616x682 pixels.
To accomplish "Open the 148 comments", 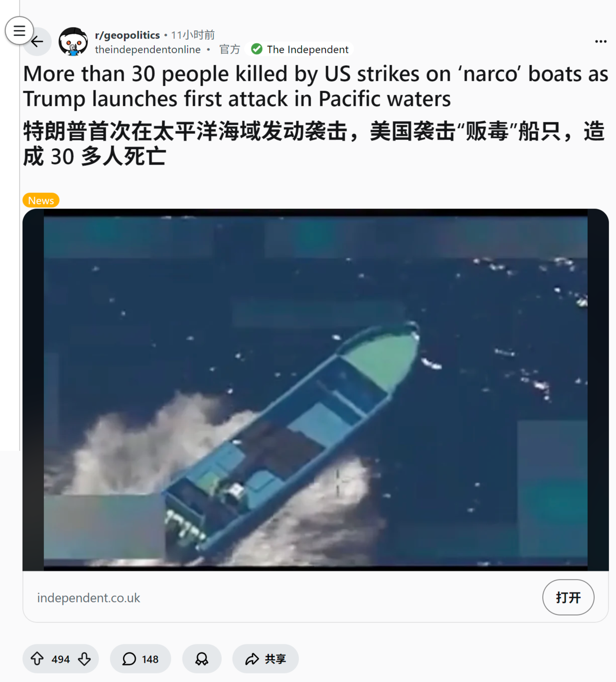I will [x=140, y=659].
